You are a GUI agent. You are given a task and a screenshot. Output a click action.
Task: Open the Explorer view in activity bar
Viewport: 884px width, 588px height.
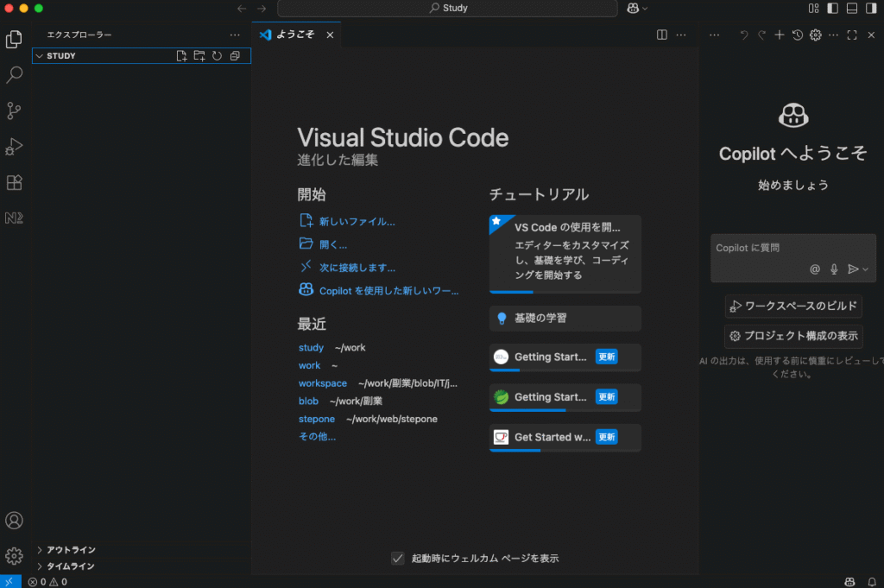click(x=14, y=39)
